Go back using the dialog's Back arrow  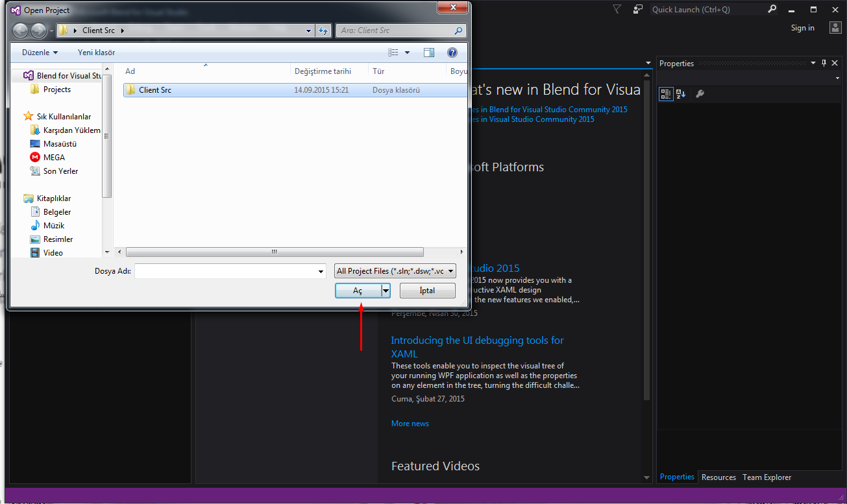click(20, 30)
